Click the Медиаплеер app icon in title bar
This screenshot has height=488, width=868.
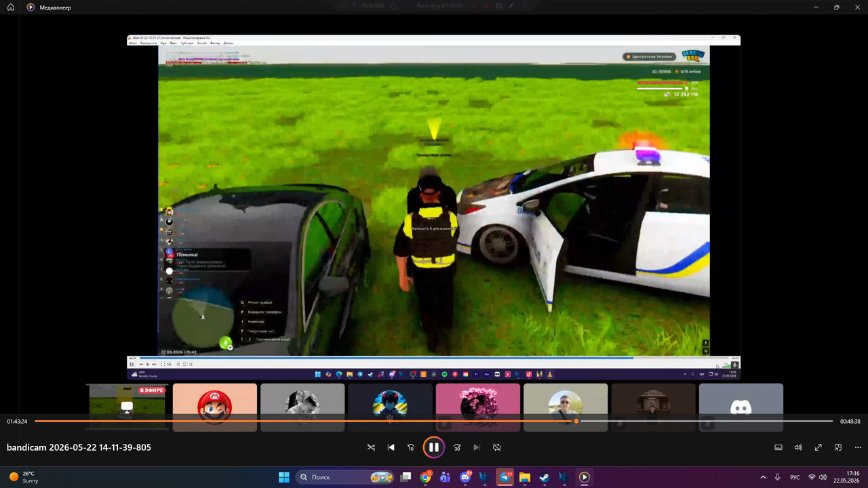tap(31, 7)
